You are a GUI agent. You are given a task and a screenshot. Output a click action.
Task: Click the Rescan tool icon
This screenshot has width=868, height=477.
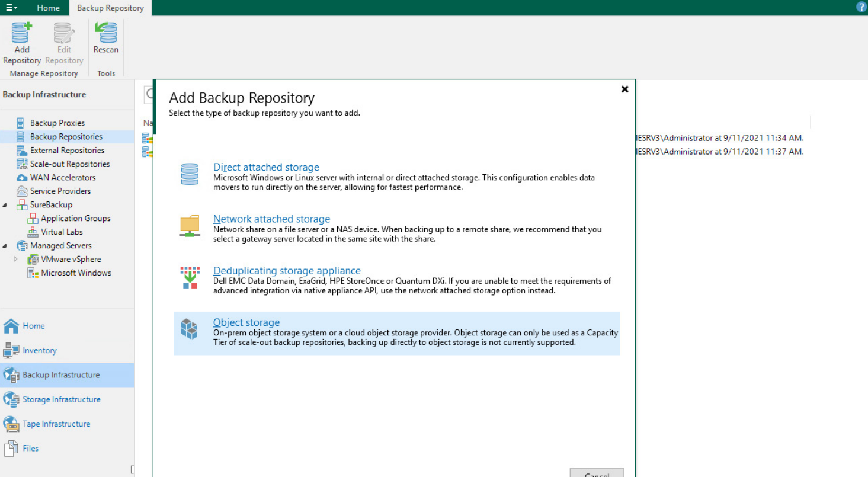point(106,34)
